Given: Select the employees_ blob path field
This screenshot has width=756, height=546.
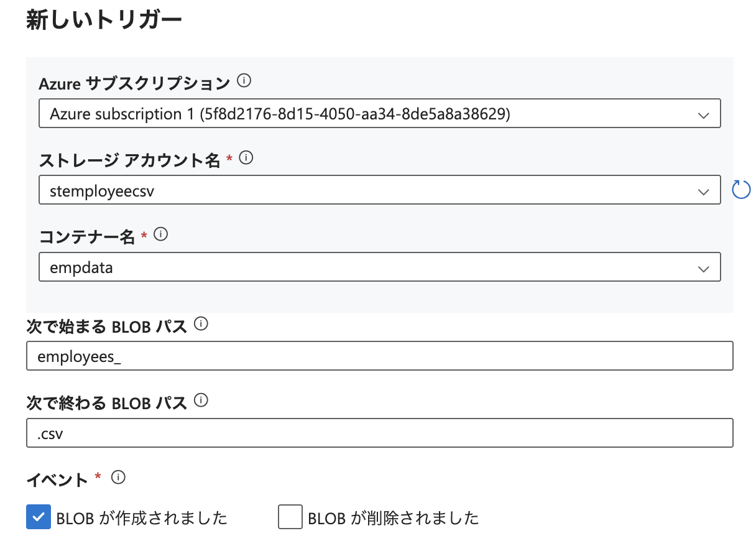Looking at the screenshot, I should (x=379, y=355).
